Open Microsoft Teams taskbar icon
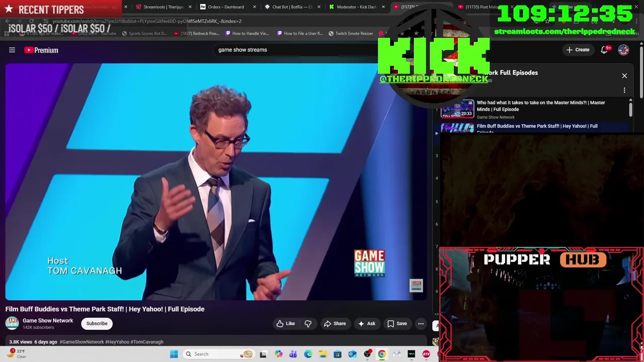The width and height of the screenshot is (644, 362). [293, 354]
